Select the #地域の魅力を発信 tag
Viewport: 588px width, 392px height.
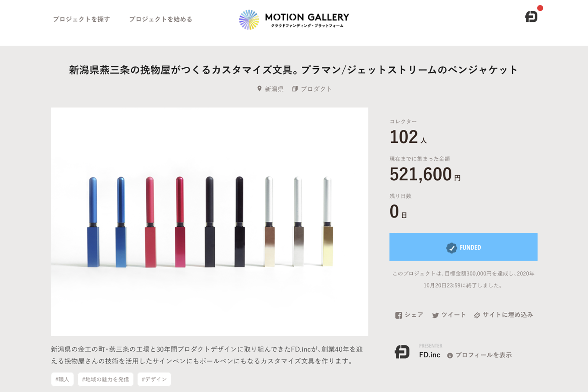[x=105, y=379]
